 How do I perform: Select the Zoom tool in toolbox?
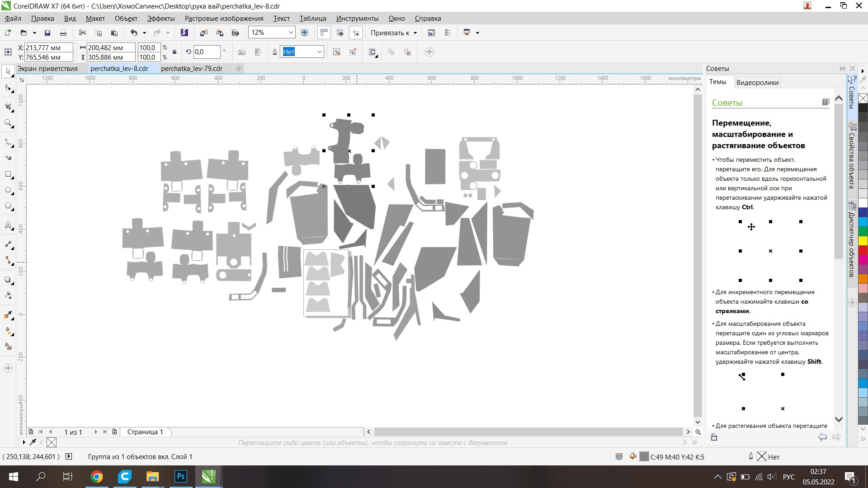(x=8, y=123)
